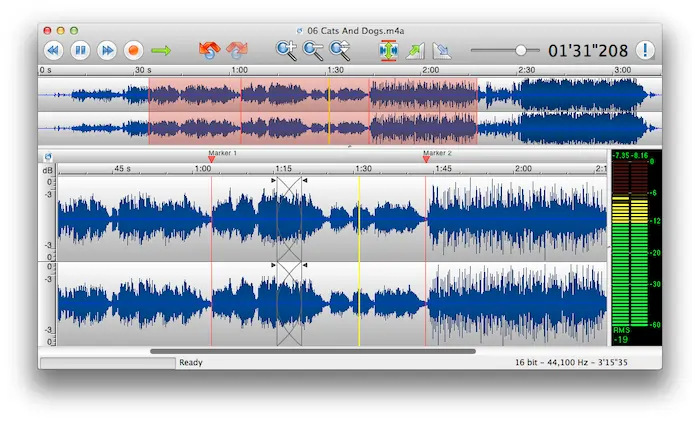Click the gray fade-out icon
Screen dimensions: 700x422
(x=442, y=50)
